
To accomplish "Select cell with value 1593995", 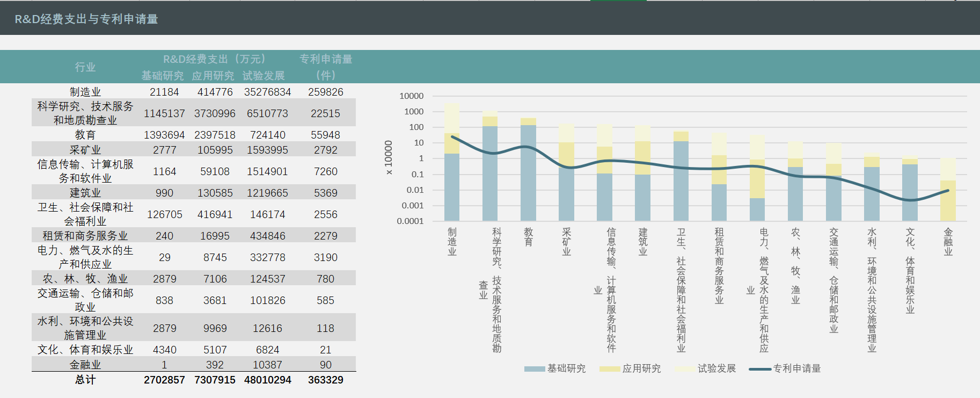I will tap(268, 150).
